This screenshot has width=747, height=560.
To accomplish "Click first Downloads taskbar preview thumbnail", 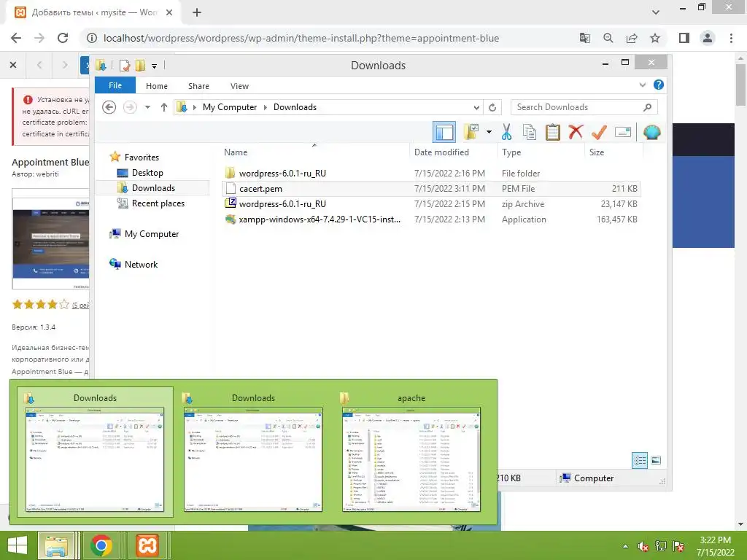I will [x=96, y=452].
